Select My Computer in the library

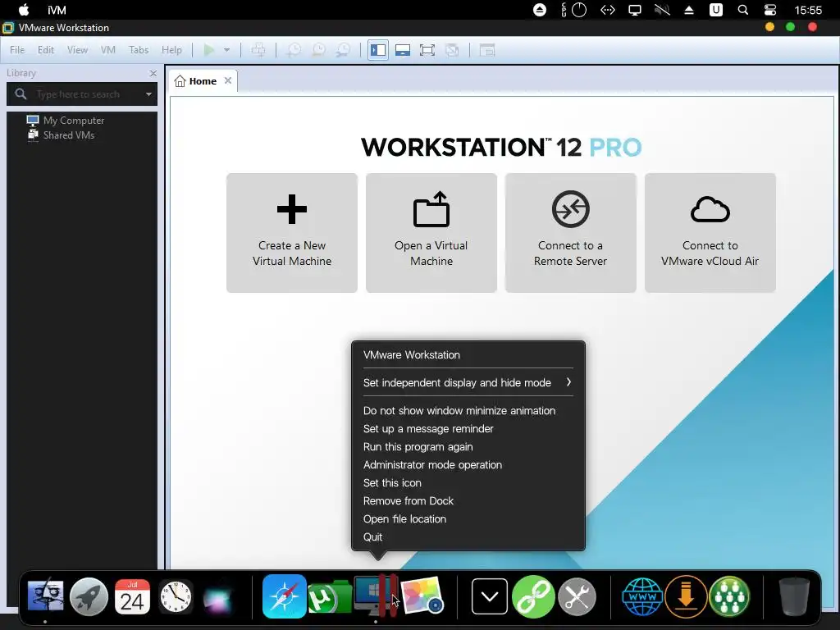click(66, 120)
